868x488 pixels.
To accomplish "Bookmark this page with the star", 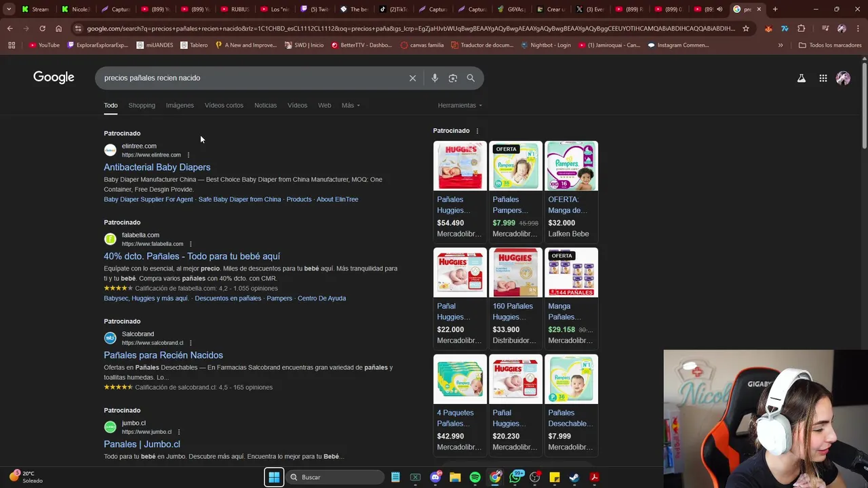I will (746, 28).
